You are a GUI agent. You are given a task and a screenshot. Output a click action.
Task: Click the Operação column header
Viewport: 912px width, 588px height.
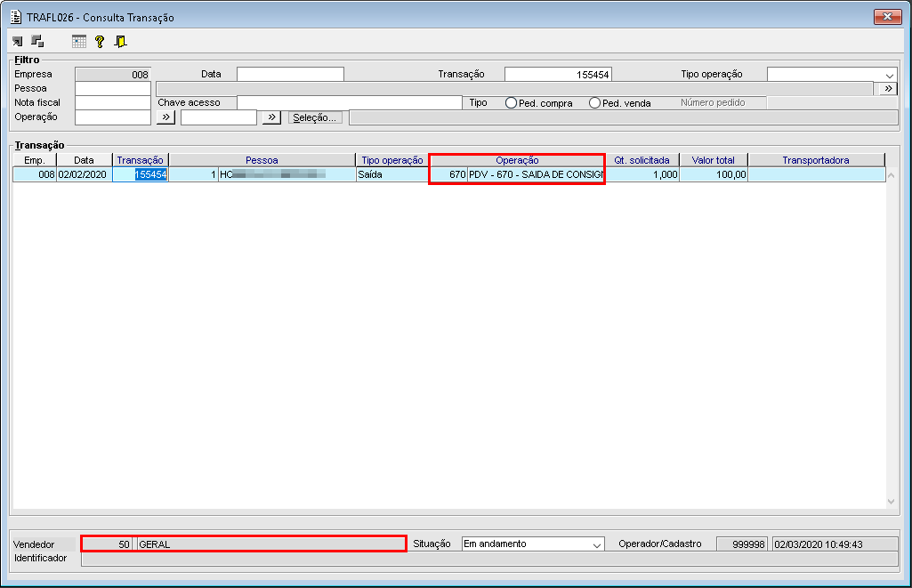[x=517, y=160]
